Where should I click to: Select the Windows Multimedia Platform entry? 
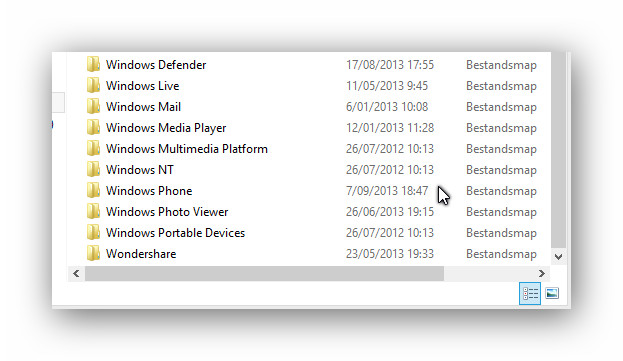click(x=187, y=149)
